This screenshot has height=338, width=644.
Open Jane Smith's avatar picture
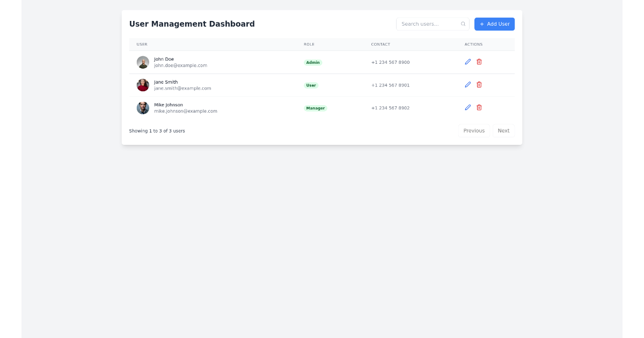coord(143,85)
